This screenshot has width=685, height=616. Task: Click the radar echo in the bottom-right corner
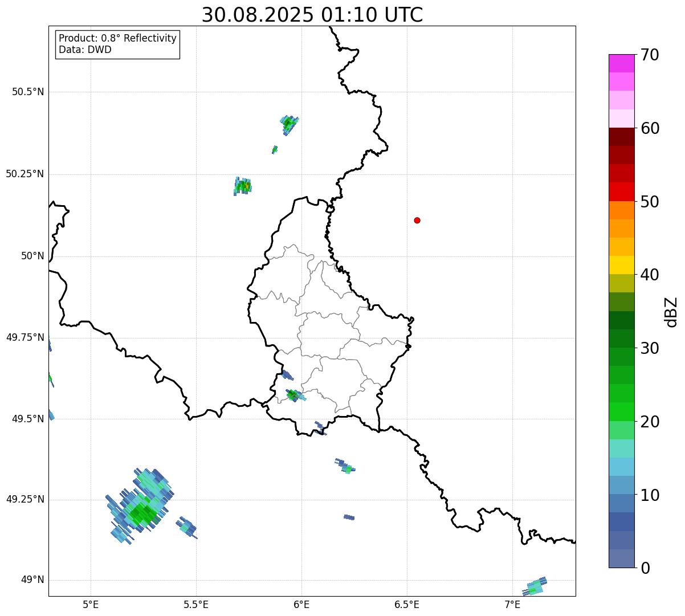pos(535,586)
